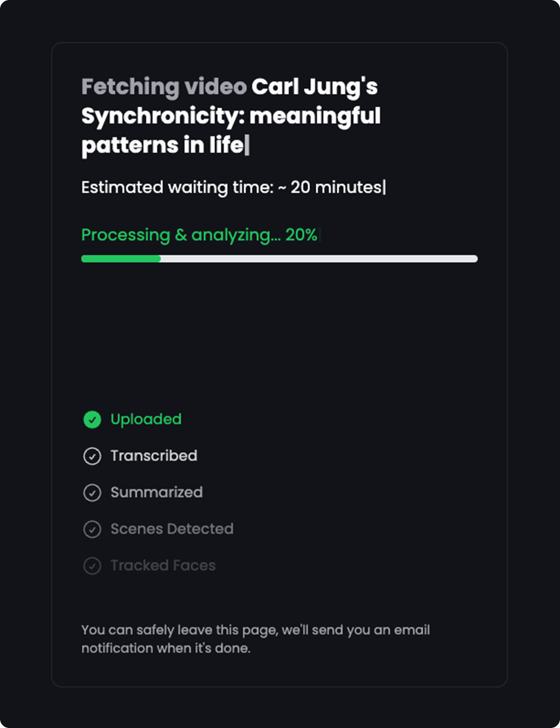Select the green Uploaded step label
Screen dimensions: 560x728
click(146, 419)
